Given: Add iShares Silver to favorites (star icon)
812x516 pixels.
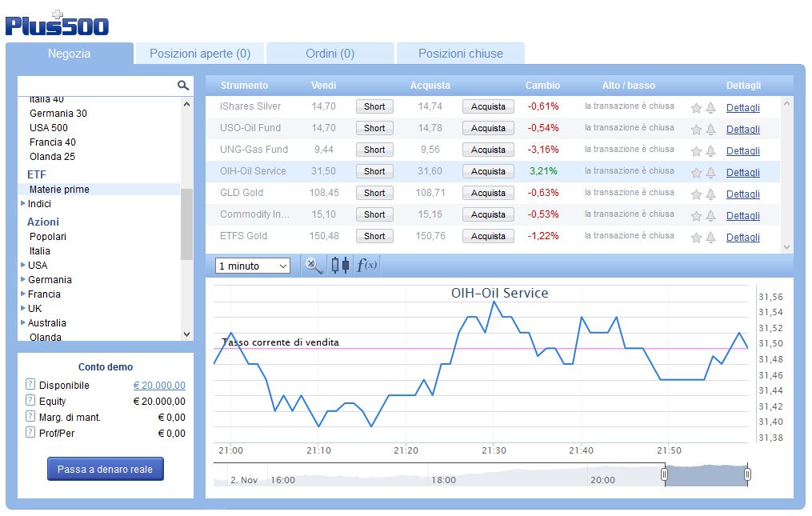Looking at the screenshot, I should pyautogui.click(x=696, y=108).
